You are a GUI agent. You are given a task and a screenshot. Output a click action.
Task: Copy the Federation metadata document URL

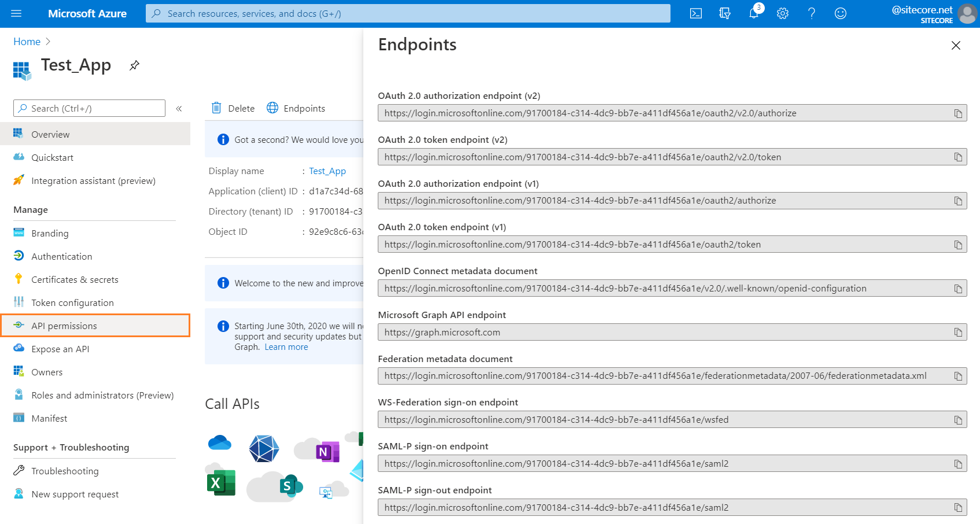[958, 376]
